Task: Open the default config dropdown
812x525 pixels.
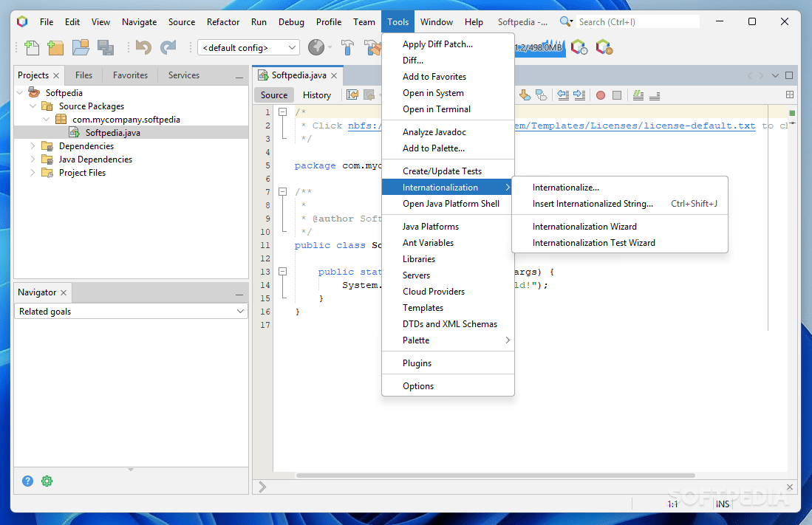Action: [x=248, y=48]
